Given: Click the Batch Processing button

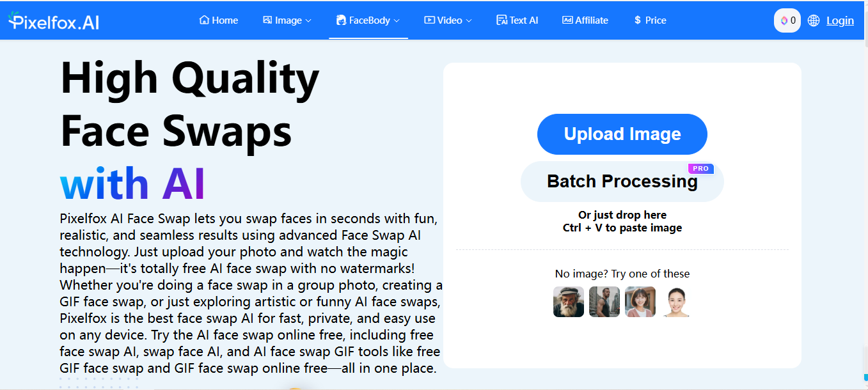Looking at the screenshot, I should (622, 182).
